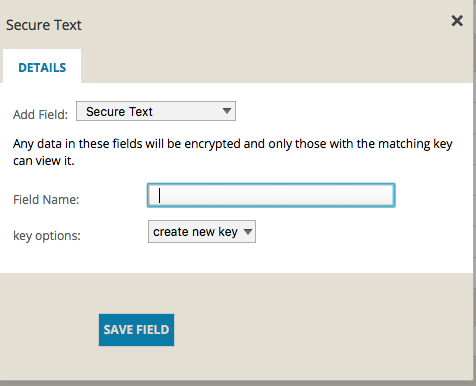Select the Secure Text value in Add Field
The height and width of the screenshot is (386, 476).
[119, 112]
